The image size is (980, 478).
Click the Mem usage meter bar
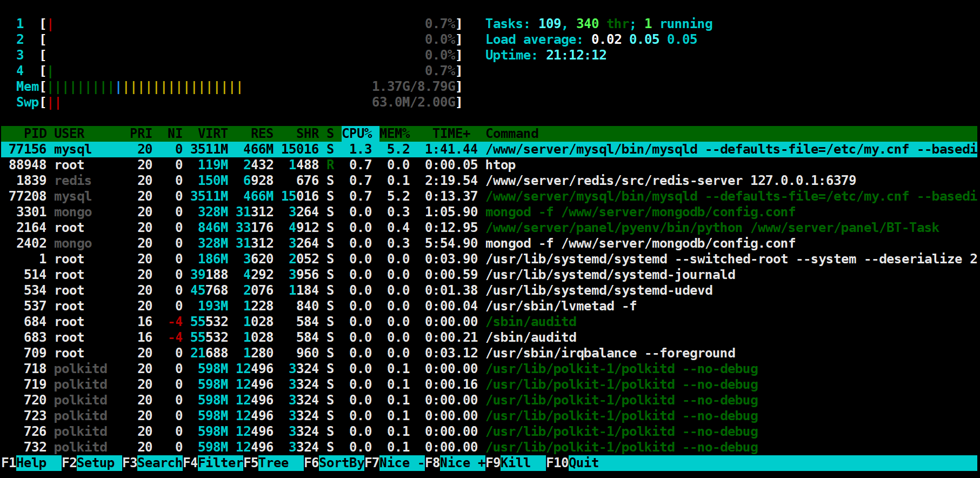239,87
